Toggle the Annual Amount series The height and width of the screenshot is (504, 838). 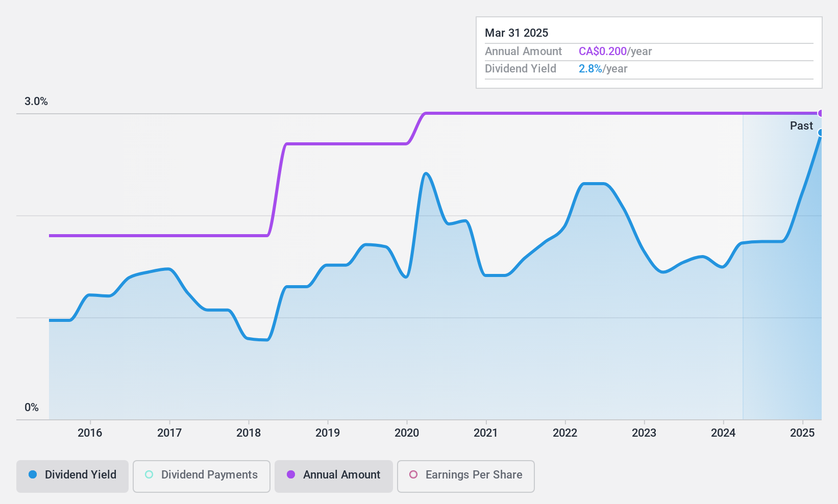tap(334, 476)
